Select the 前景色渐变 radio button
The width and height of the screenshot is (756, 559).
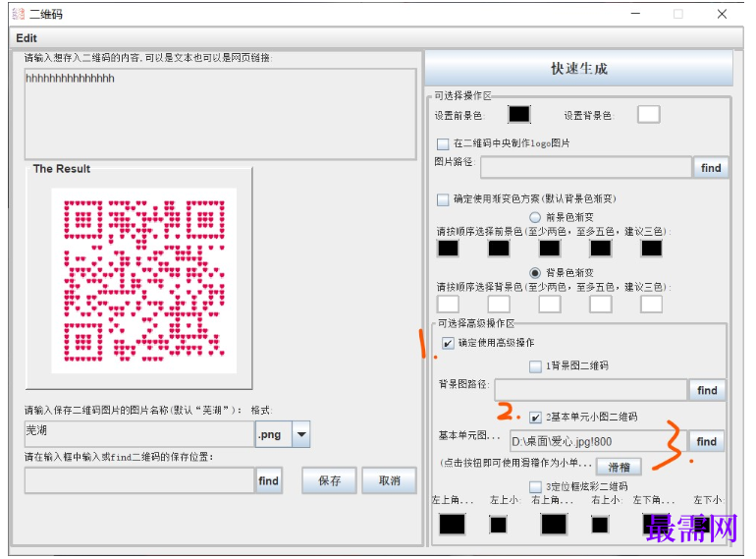pyautogui.click(x=535, y=217)
